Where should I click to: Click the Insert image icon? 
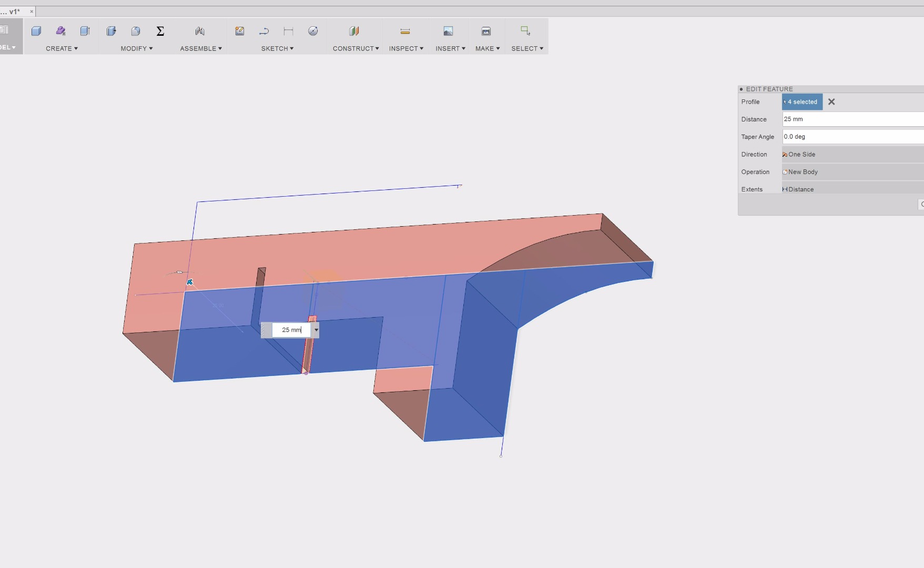(448, 31)
